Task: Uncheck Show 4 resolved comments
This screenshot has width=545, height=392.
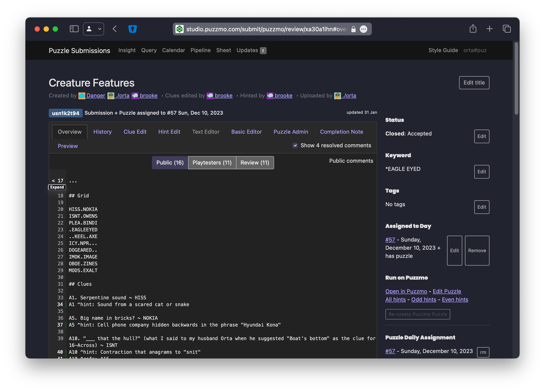Action: point(295,145)
